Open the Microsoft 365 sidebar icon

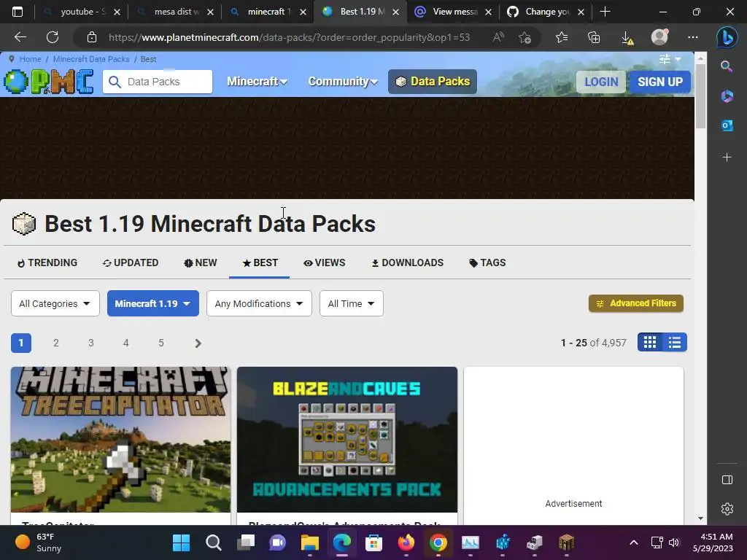click(x=727, y=96)
